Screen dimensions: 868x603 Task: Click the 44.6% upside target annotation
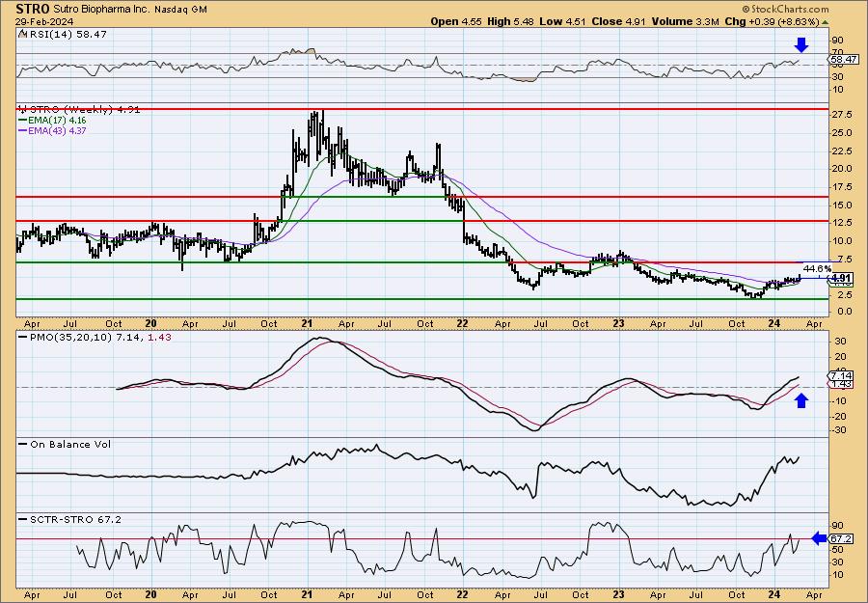point(817,268)
